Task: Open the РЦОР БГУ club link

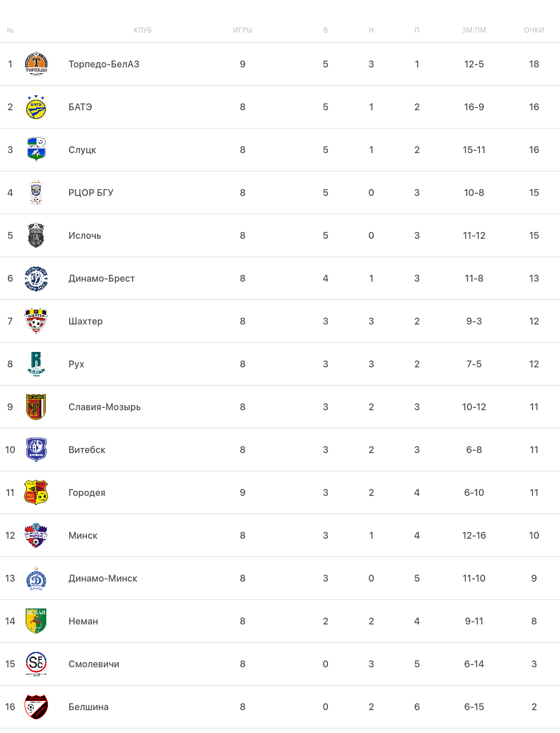Action: click(x=91, y=193)
